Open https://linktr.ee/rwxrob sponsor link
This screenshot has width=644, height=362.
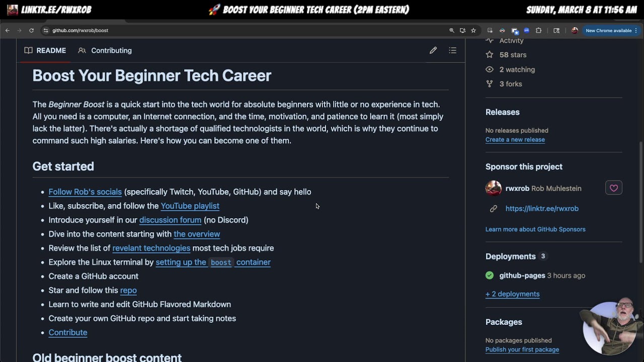(x=542, y=209)
